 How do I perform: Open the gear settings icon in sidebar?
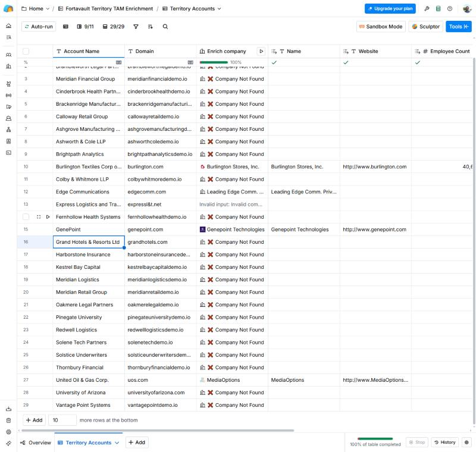(x=8, y=432)
